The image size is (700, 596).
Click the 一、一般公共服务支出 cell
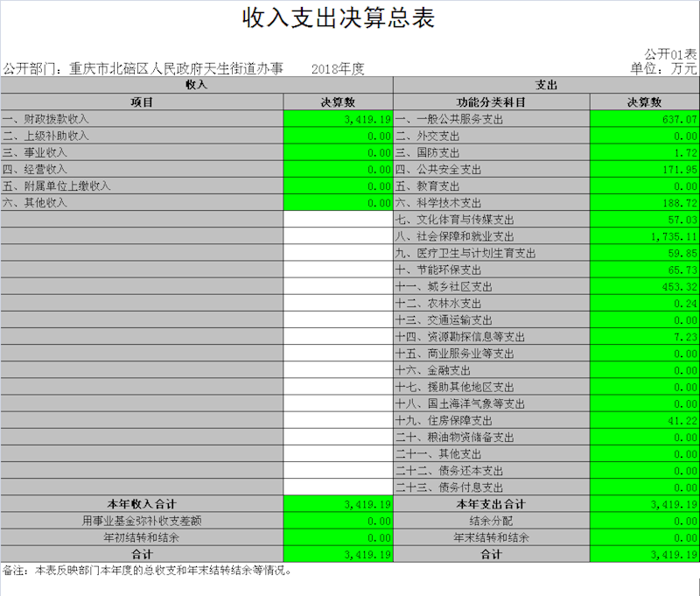click(x=492, y=119)
